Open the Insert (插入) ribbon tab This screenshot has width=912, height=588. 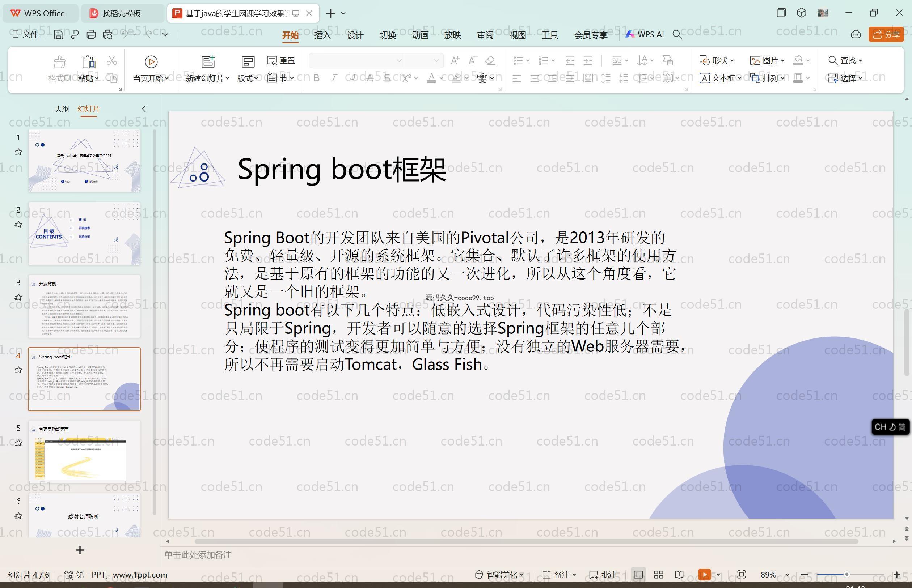tap(322, 35)
